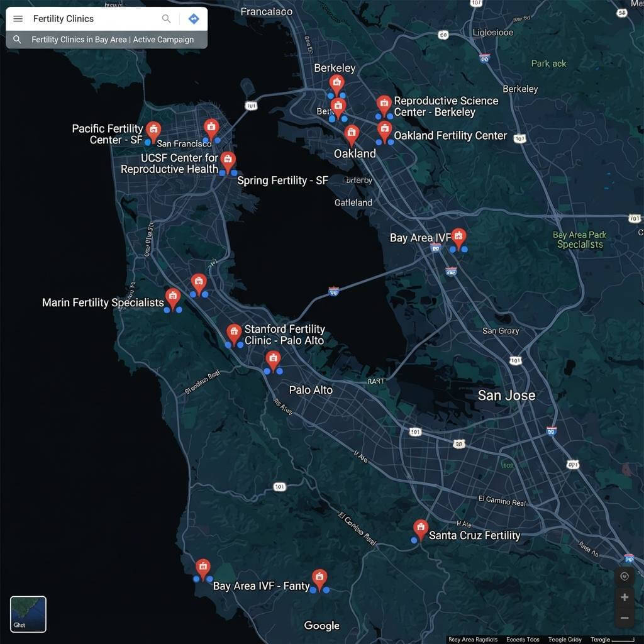
Task: Click the Santa Cruz Fertility pin
Action: 421,530
